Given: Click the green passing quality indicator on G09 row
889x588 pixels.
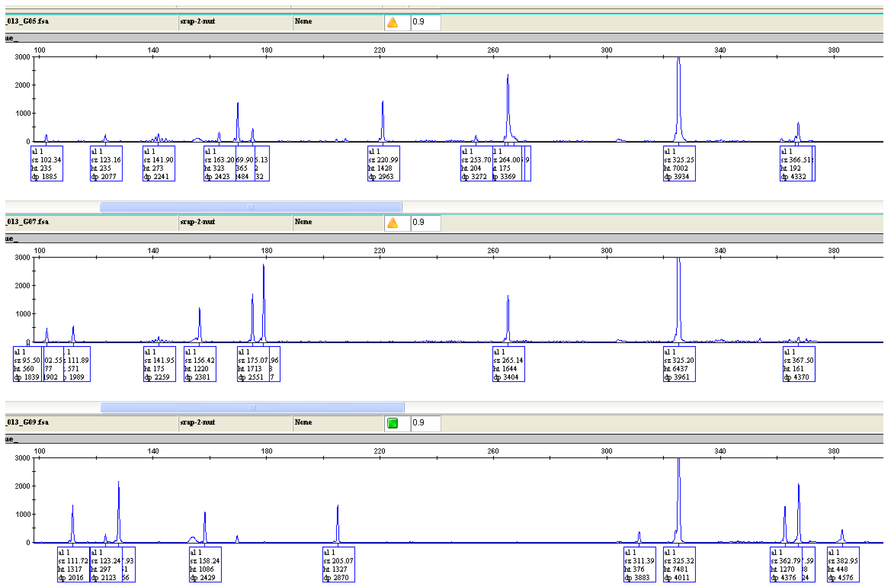Looking at the screenshot, I should [392, 423].
